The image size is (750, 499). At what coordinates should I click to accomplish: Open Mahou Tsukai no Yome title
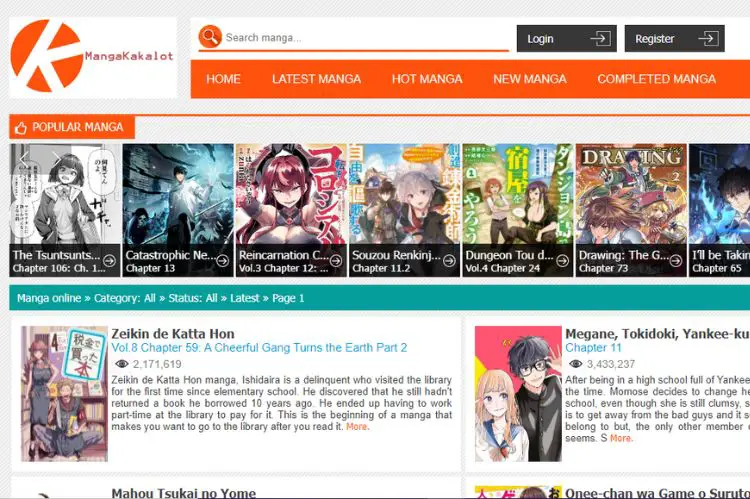coord(184,493)
